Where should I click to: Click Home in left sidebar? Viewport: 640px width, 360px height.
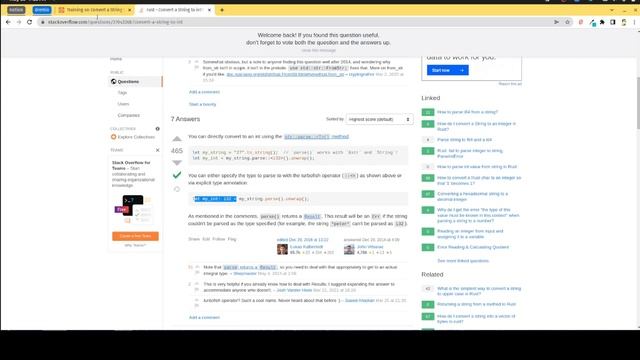pos(116,59)
